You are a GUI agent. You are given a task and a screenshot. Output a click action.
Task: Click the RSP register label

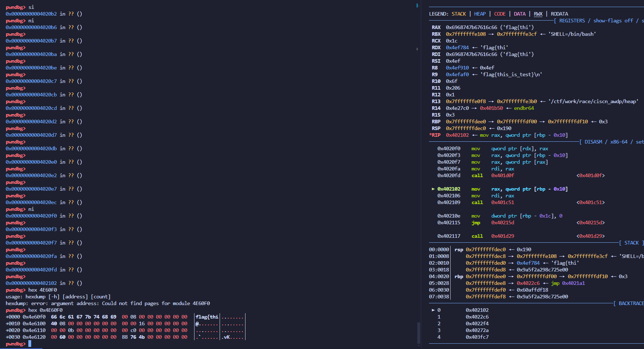436,128
